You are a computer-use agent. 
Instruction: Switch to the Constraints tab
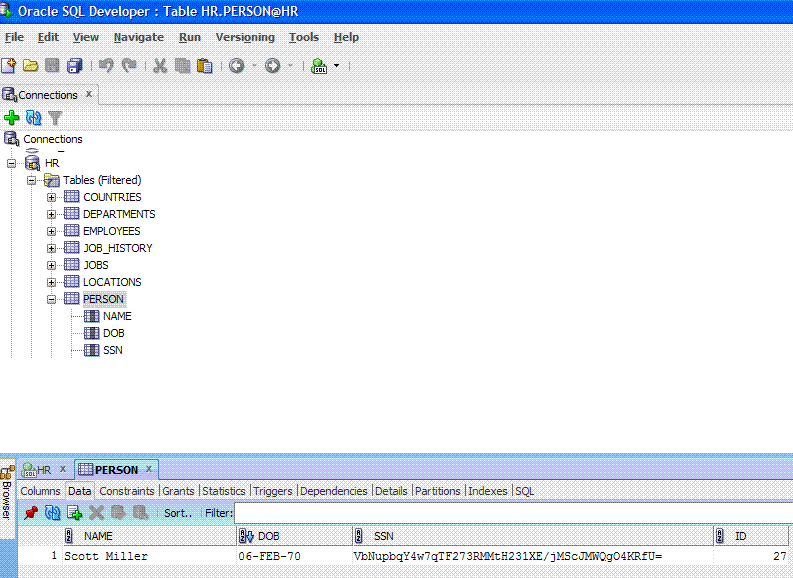[x=126, y=491]
